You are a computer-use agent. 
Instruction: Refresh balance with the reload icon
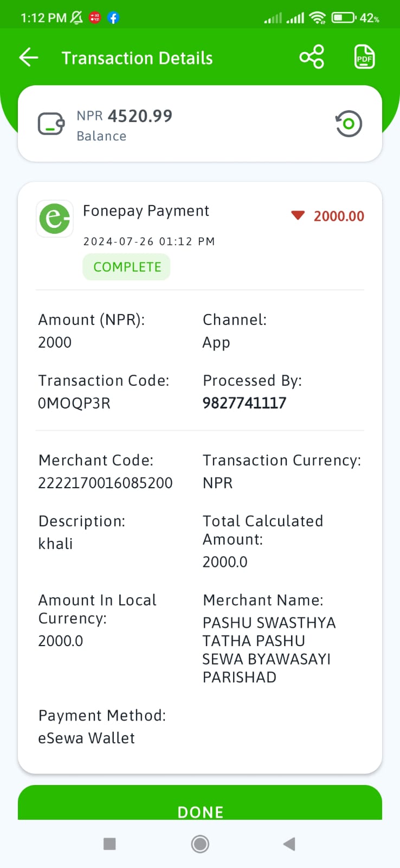pyautogui.click(x=349, y=124)
